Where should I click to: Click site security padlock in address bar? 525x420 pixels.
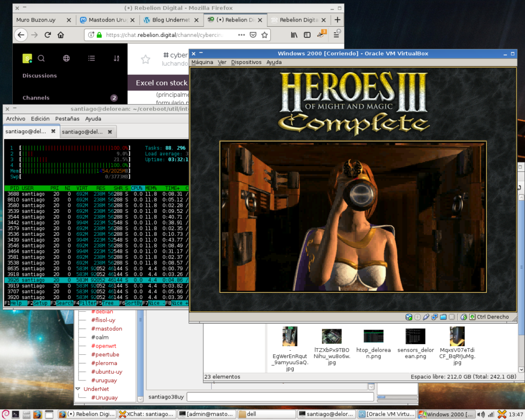(99, 35)
